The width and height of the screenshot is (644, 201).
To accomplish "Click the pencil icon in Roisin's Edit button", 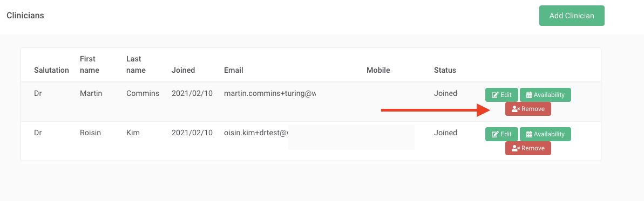I will 496,134.
